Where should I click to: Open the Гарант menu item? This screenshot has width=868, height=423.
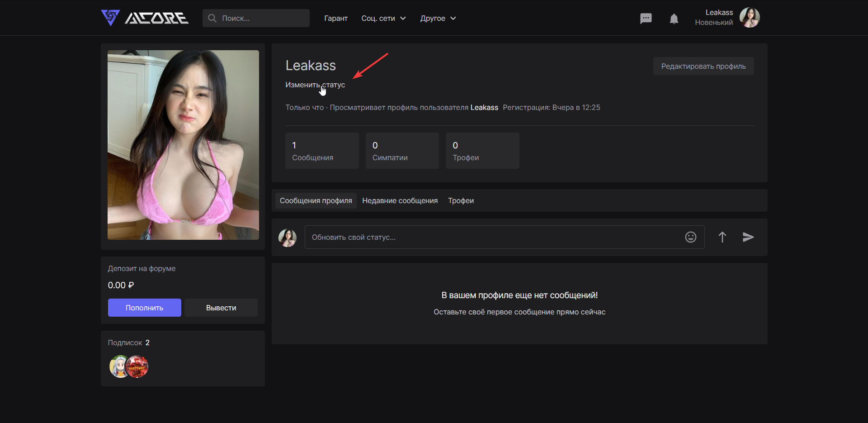click(x=335, y=18)
